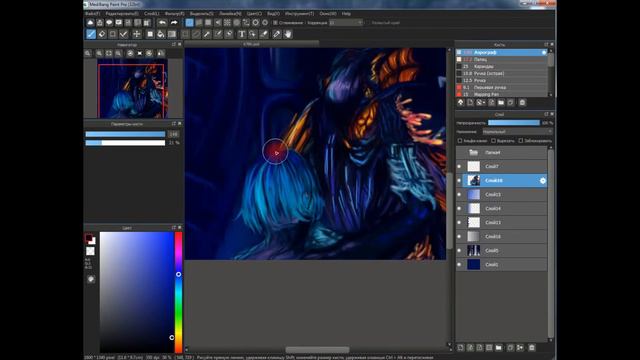
Task: Create a new layer with the layer panel's first icon
Action: point(460,348)
